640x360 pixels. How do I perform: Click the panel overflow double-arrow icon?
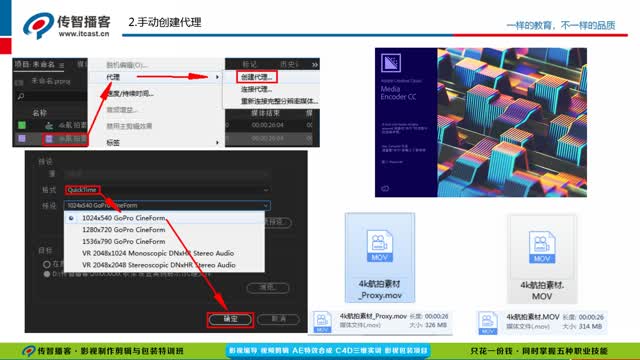(315, 64)
